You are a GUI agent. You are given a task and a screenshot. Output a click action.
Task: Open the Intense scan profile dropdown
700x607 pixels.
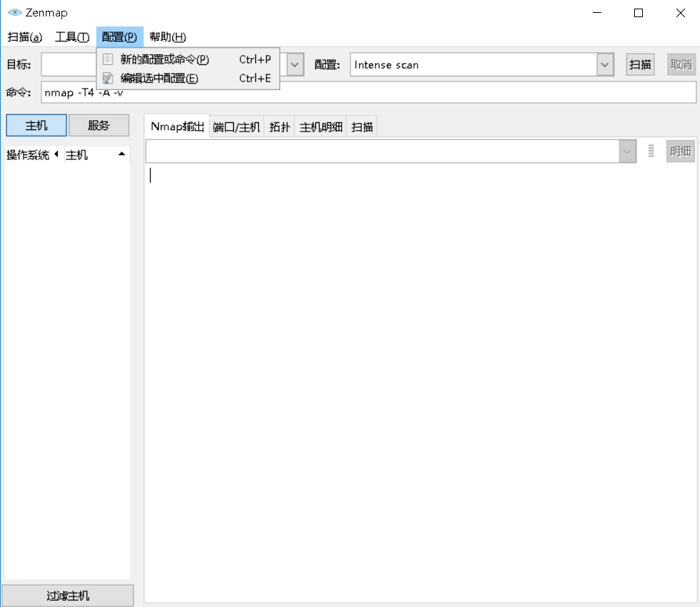(x=605, y=64)
